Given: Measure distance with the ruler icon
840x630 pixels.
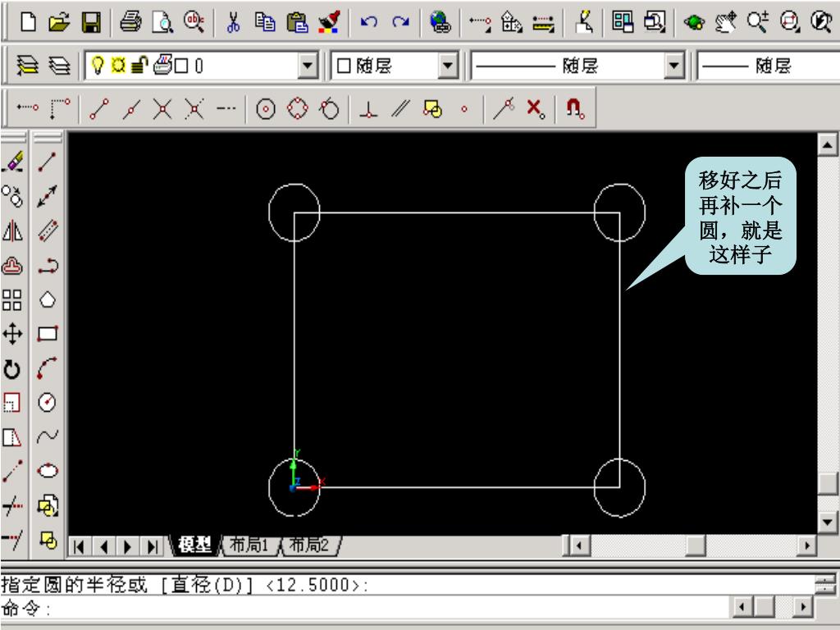Looking at the screenshot, I should click(x=544, y=22).
